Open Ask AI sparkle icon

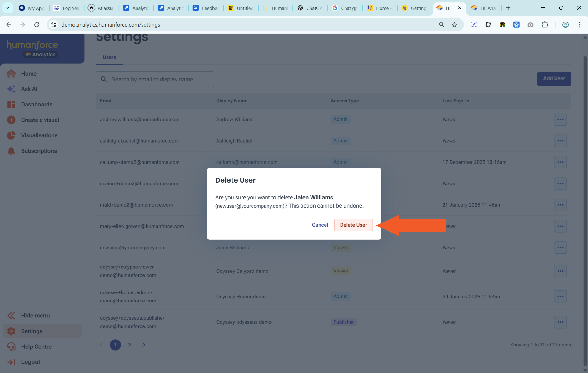[11, 89]
